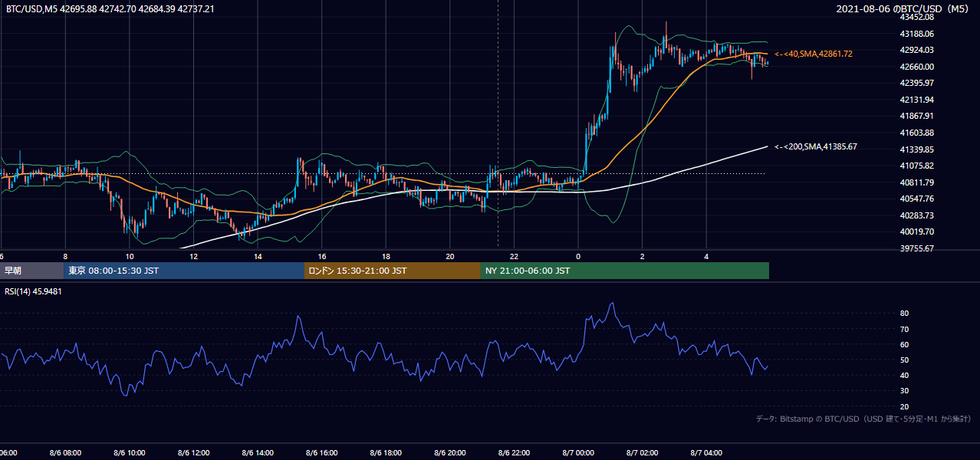Click RSI scale value 50
Viewport: 980px width, 460px height.
(x=905, y=360)
